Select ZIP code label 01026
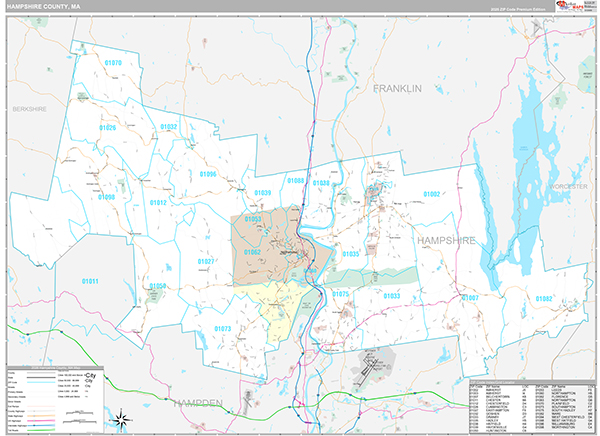 click(x=108, y=128)
